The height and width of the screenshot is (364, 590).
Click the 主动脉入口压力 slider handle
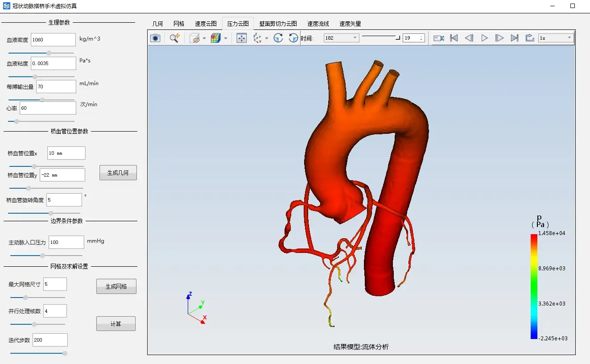click(x=42, y=256)
